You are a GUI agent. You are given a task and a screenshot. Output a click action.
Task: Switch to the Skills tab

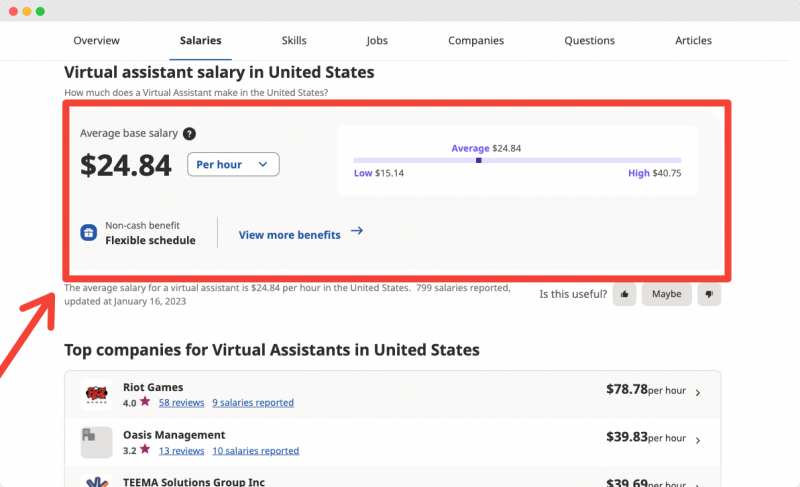(294, 40)
